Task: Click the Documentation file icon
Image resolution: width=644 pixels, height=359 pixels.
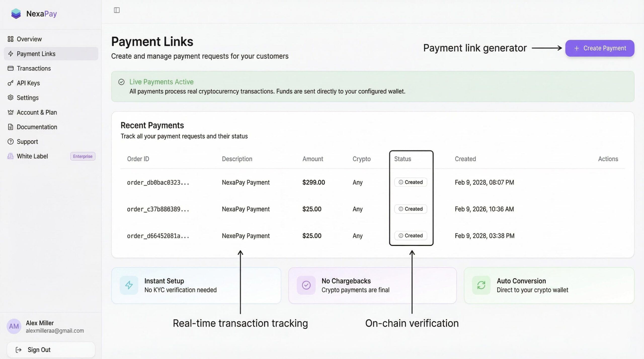Action: pyautogui.click(x=11, y=127)
